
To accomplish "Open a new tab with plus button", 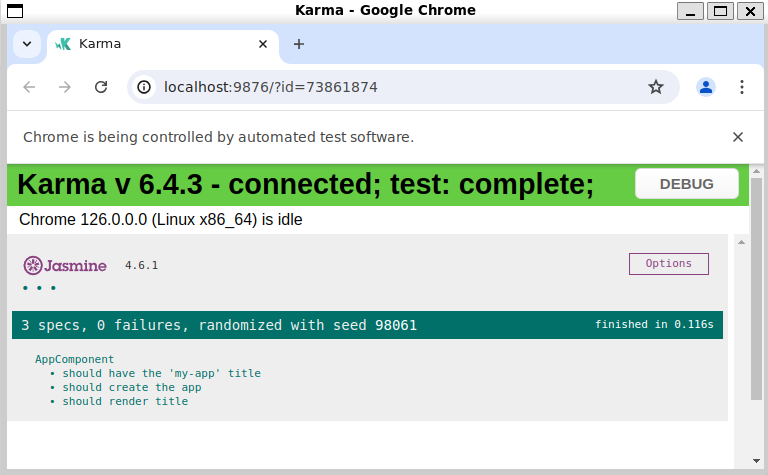I will click(298, 44).
